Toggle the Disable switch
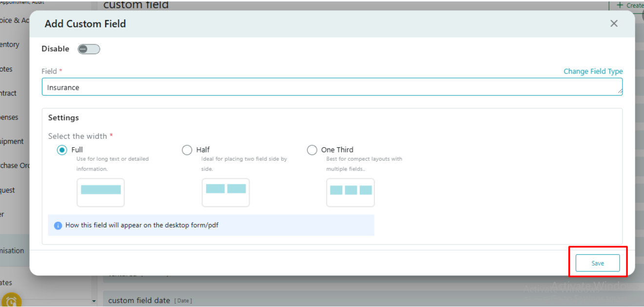 point(89,49)
